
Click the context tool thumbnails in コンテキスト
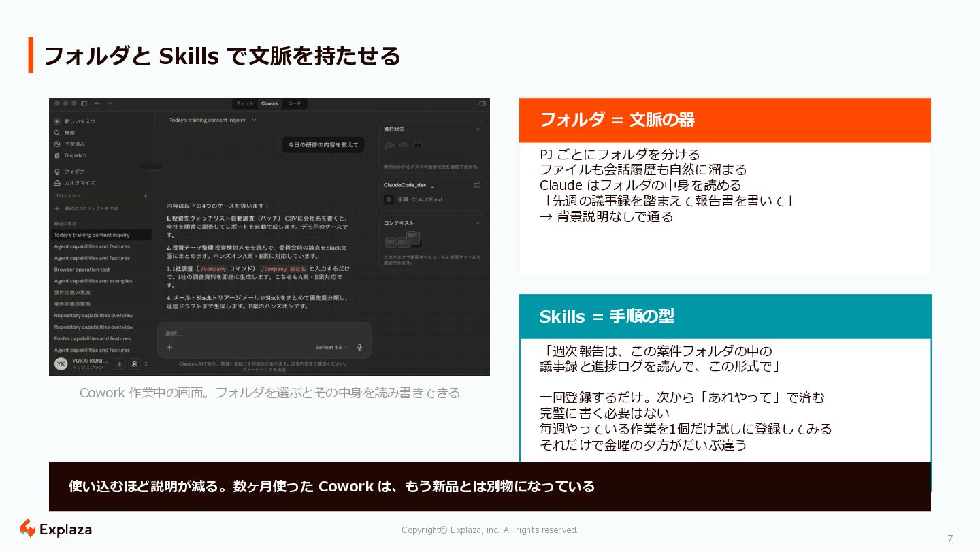click(x=403, y=240)
